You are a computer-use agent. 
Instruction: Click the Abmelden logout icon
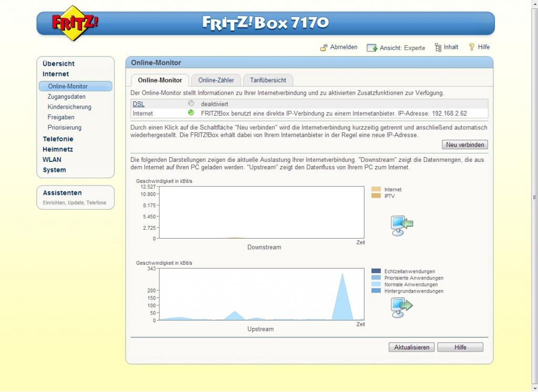(x=324, y=48)
